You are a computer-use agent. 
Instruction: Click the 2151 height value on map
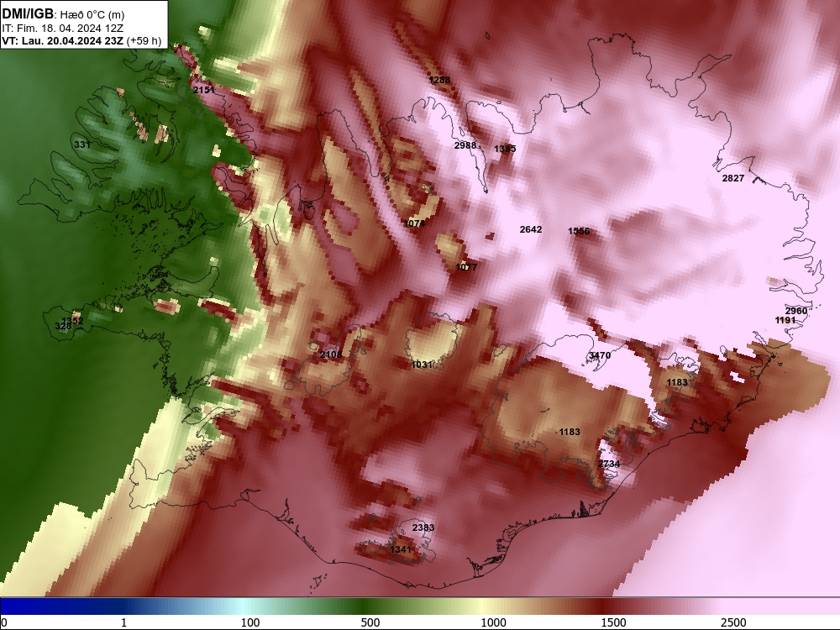[x=203, y=90]
